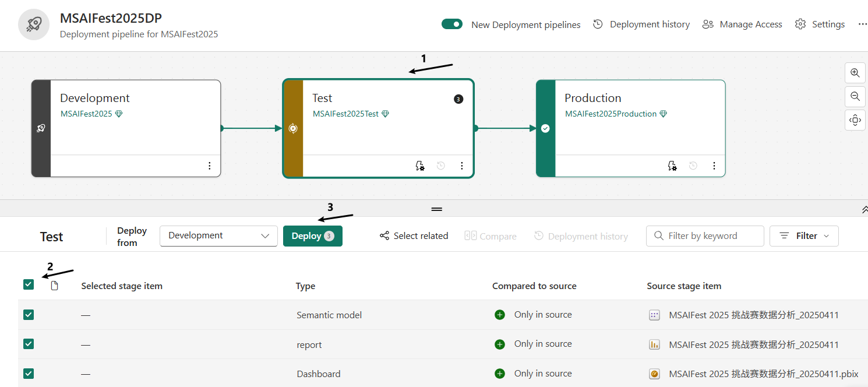The height and width of the screenshot is (387, 868).
Task: Open deployment rules on the Test stage
Action: pyautogui.click(x=420, y=166)
